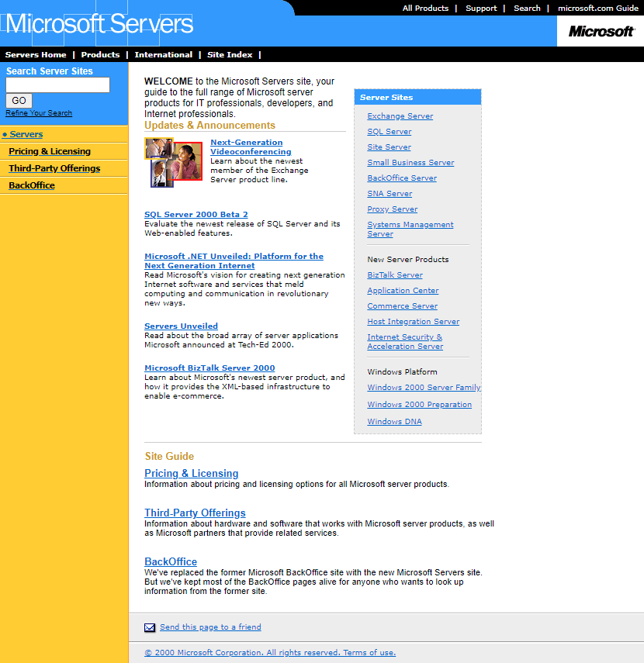
Task: Open the SQL Server 2000 Beta 2 link
Action: [196, 214]
